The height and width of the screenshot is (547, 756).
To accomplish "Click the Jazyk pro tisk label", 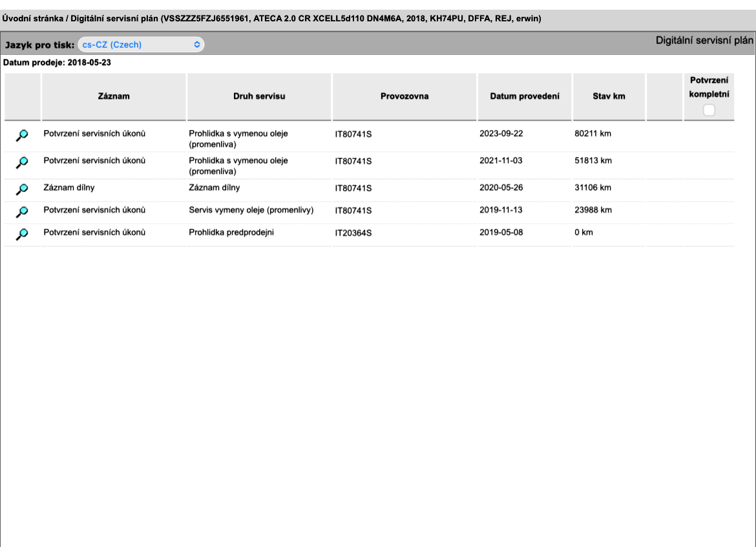I will click(39, 45).
